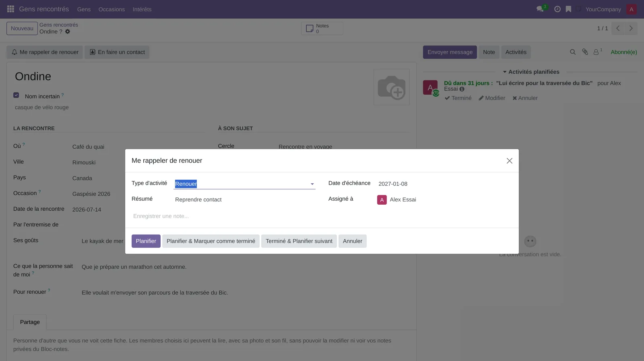Collapse the Activités planifiées section

(x=531, y=72)
